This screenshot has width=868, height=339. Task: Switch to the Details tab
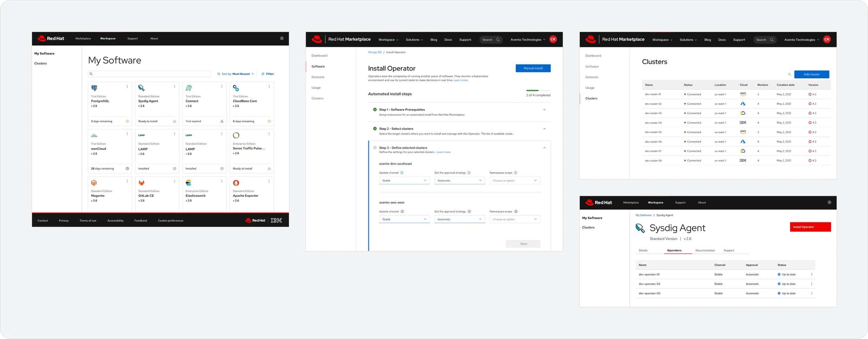click(643, 250)
